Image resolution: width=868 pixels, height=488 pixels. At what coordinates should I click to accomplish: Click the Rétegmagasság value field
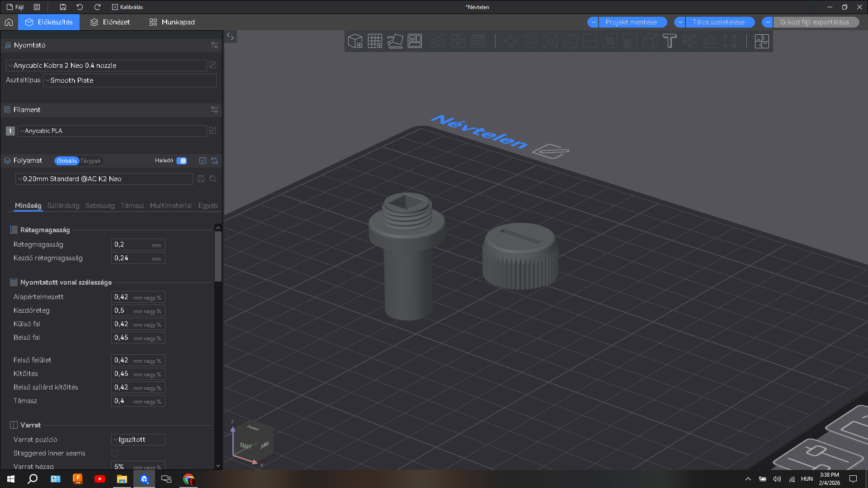coord(138,244)
